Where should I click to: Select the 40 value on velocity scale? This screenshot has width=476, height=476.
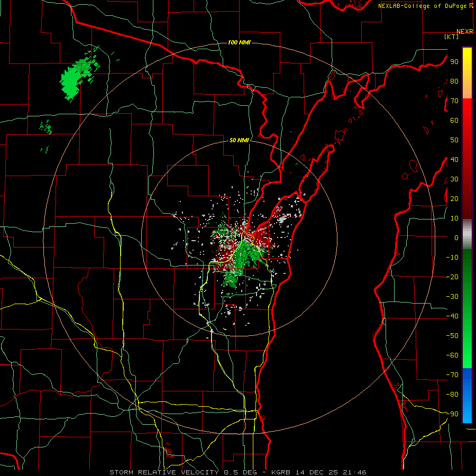pyautogui.click(x=454, y=159)
